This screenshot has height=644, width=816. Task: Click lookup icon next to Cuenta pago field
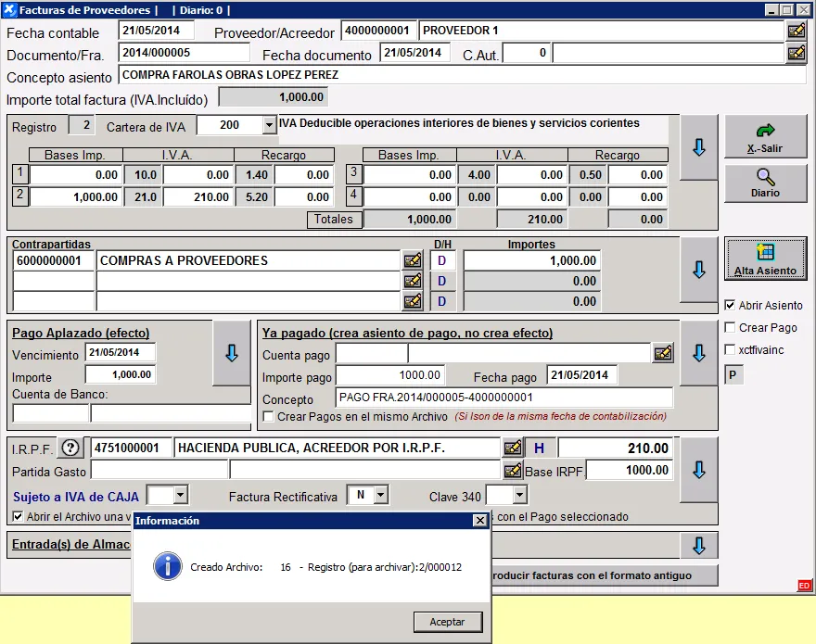(663, 352)
